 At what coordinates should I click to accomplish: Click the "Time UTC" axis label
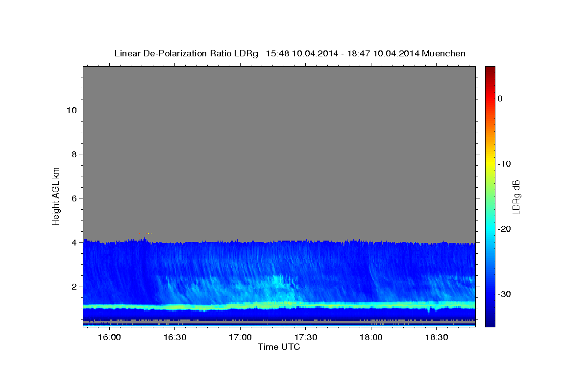coord(279,347)
